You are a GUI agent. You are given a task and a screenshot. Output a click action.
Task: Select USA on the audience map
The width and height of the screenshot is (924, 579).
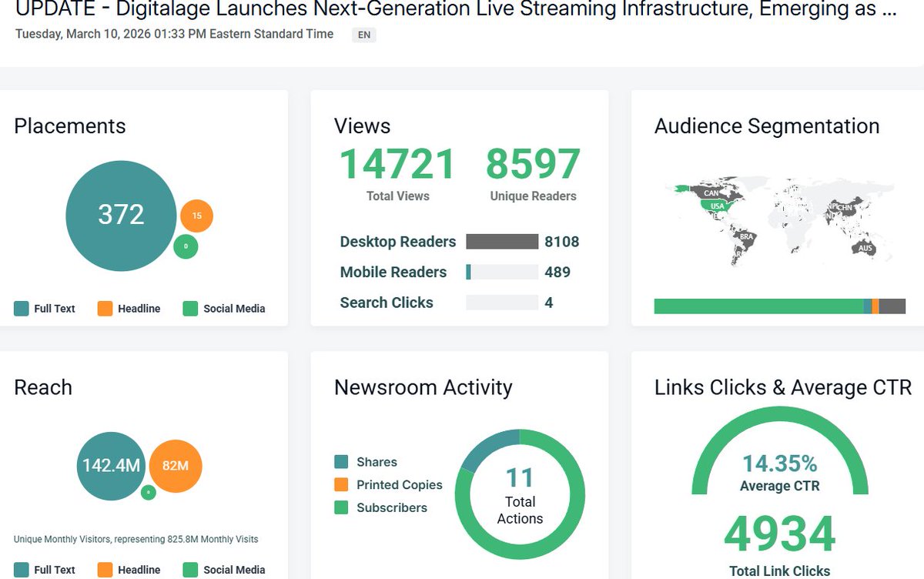click(x=717, y=206)
